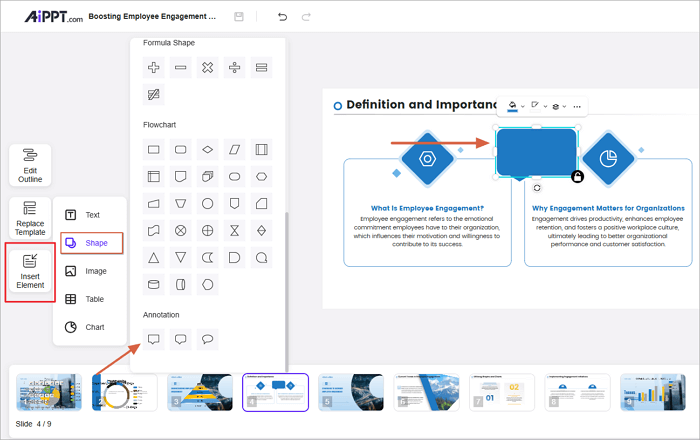Click the fill color bucket icon
Viewport: 700px width, 440px height.
pos(512,106)
